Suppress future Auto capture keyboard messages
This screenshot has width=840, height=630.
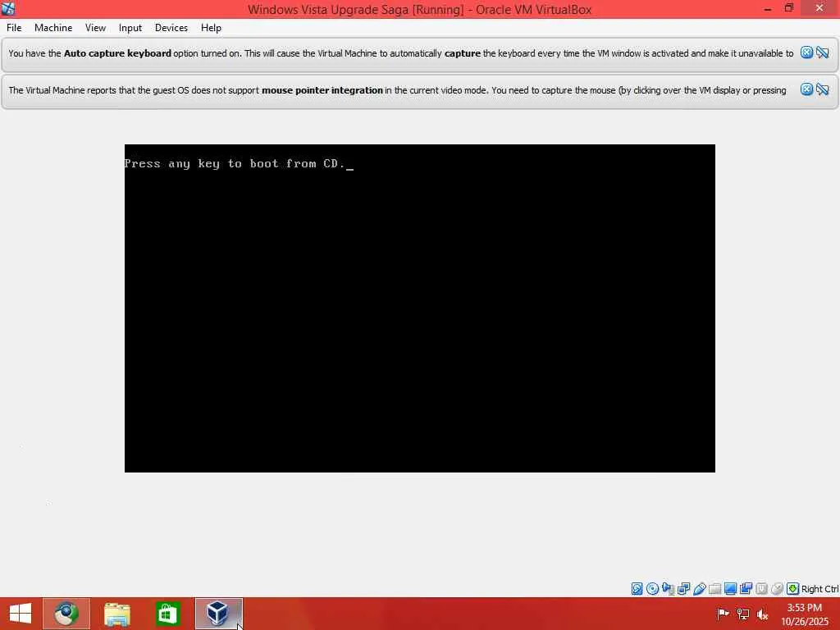click(823, 52)
